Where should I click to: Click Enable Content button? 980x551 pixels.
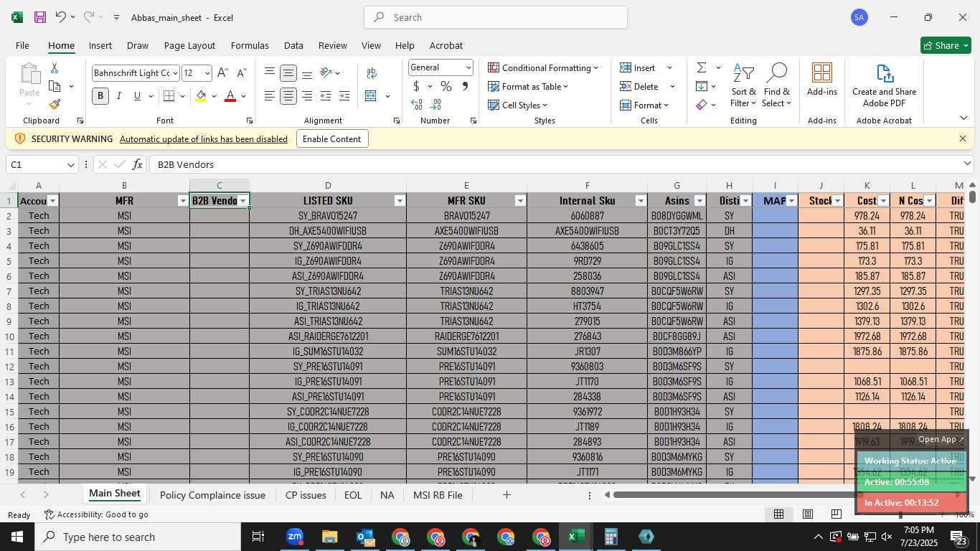pos(331,138)
